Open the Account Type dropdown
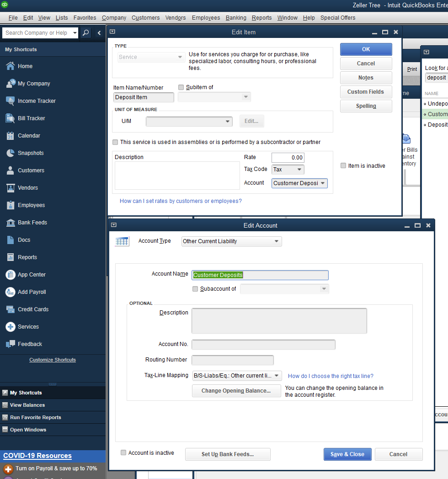 (231, 241)
